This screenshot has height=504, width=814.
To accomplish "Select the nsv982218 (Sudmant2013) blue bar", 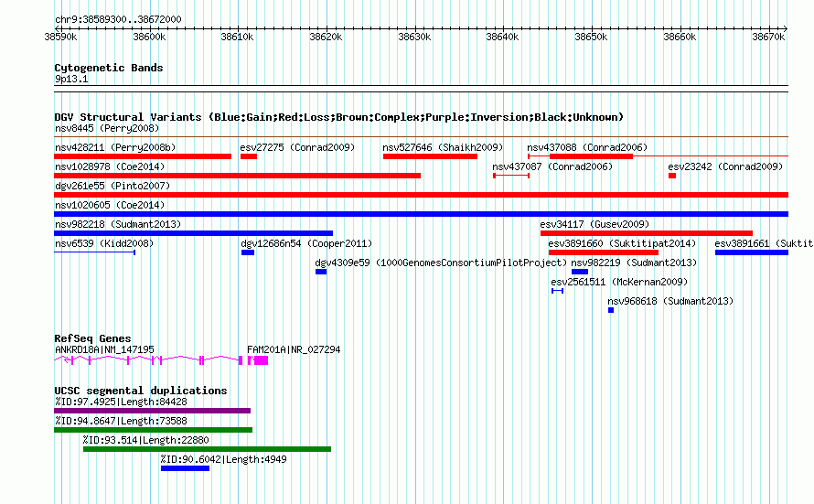I will [x=193, y=233].
